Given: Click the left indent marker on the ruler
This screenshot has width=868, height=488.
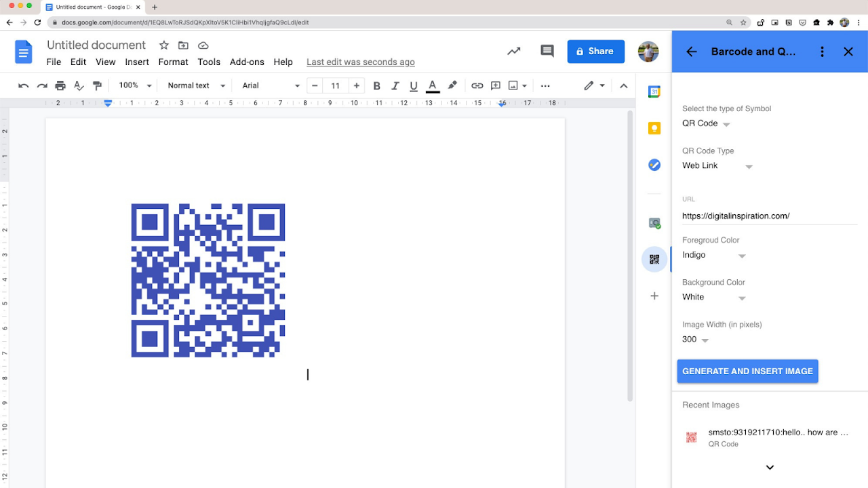Looking at the screenshot, I should pyautogui.click(x=108, y=103).
